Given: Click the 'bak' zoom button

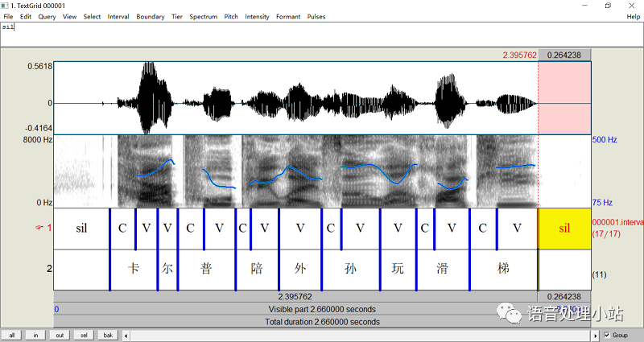Looking at the screenshot, I should coord(108,335).
